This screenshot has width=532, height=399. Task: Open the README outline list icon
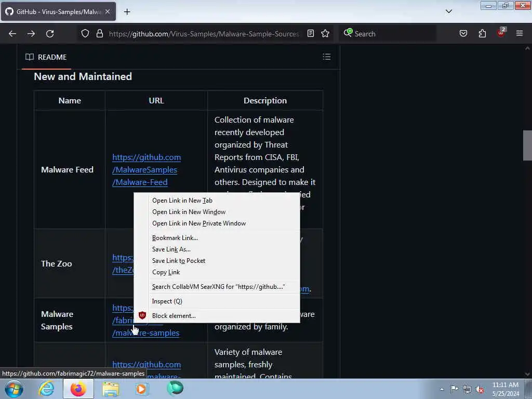click(x=326, y=57)
